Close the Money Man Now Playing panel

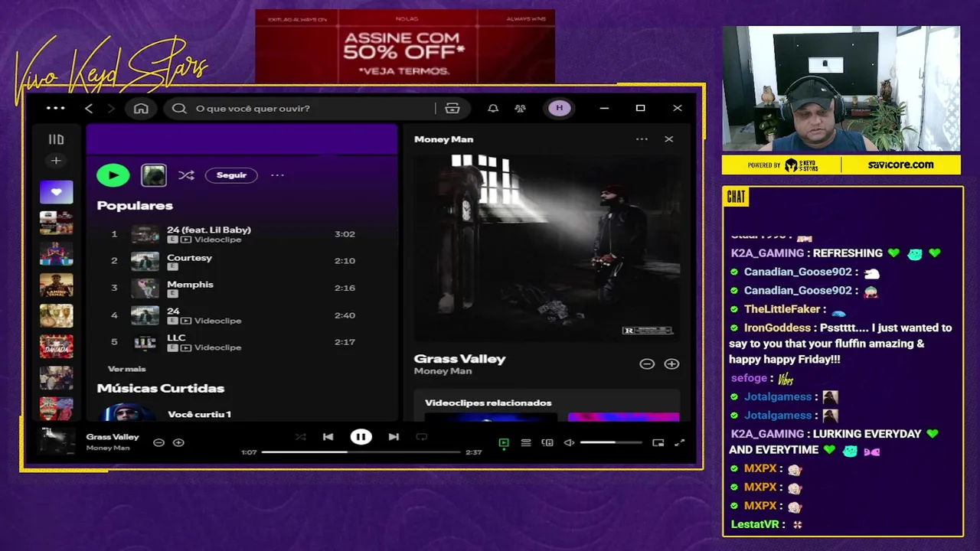669,139
